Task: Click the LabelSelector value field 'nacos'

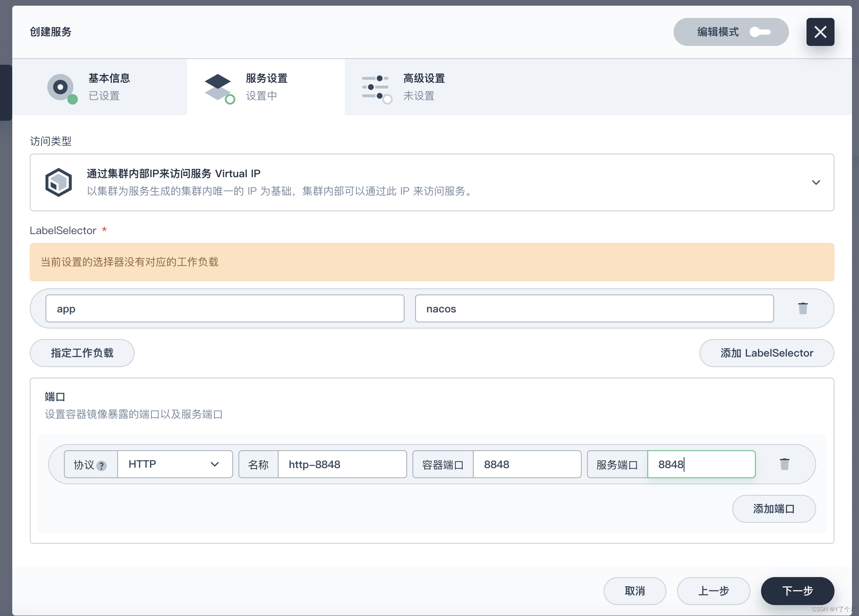Action: [594, 308]
